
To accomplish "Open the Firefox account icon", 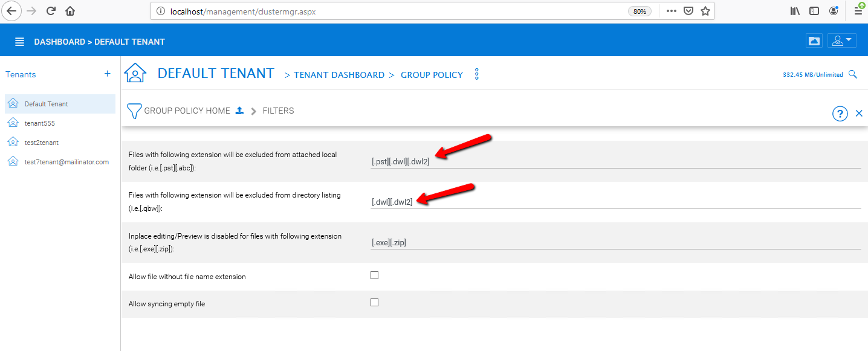I will 834,11.
